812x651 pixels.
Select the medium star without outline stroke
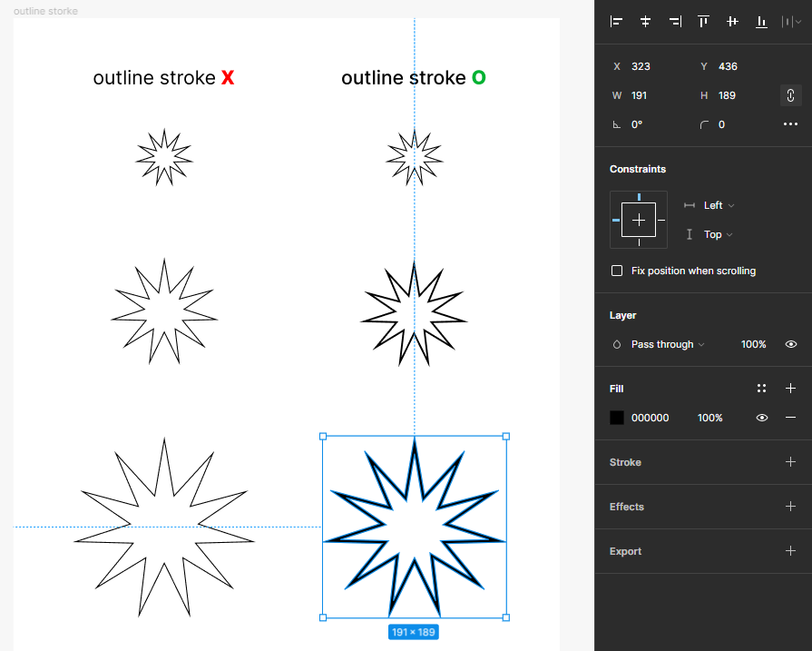coord(164,311)
